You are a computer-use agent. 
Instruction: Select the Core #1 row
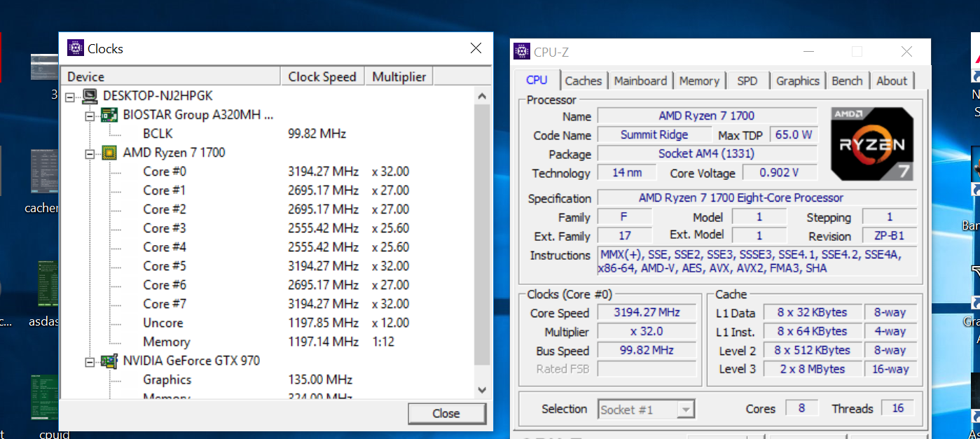click(165, 190)
